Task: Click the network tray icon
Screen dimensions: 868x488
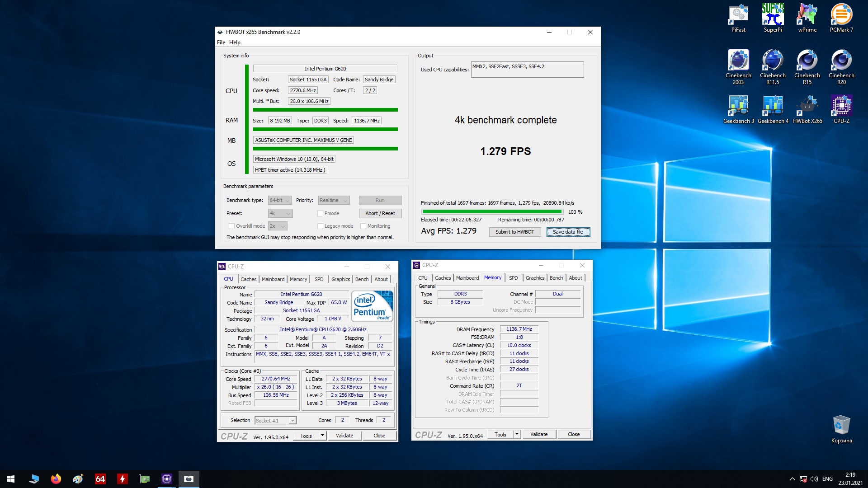Action: click(803, 479)
